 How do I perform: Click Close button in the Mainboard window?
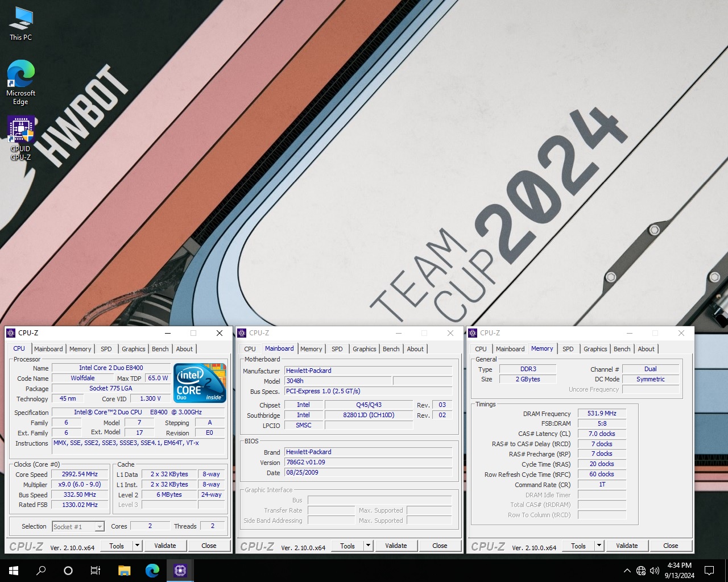(440, 546)
